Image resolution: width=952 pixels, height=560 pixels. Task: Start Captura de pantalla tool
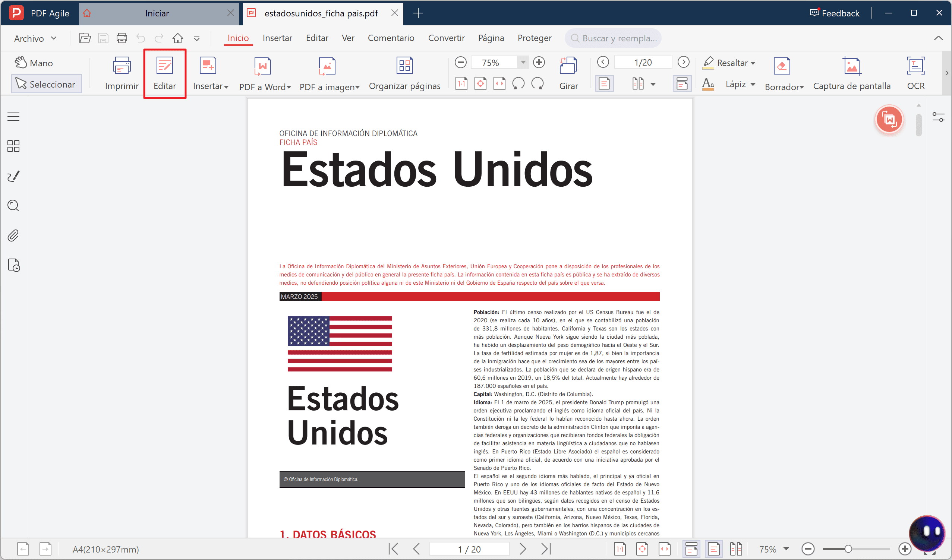tap(851, 74)
